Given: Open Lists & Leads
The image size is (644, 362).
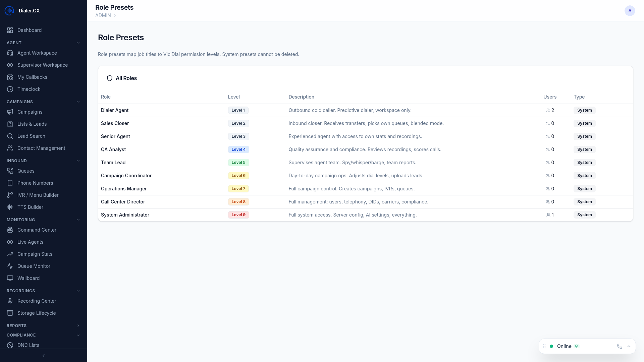Looking at the screenshot, I should click(x=32, y=124).
